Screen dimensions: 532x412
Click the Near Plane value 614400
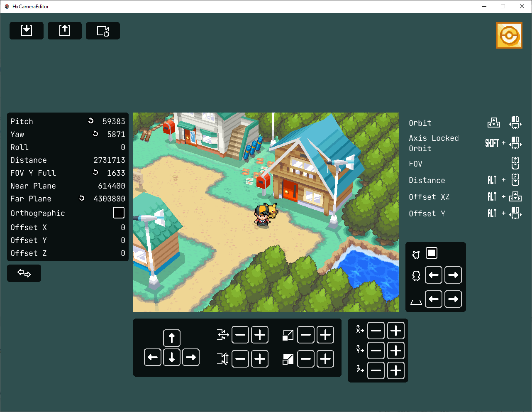[x=112, y=186]
